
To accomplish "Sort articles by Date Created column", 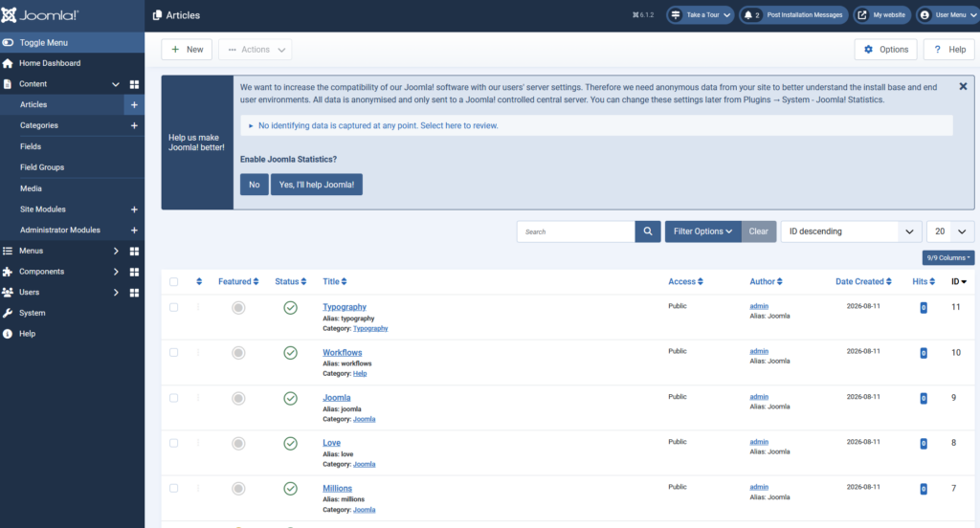I will point(864,282).
